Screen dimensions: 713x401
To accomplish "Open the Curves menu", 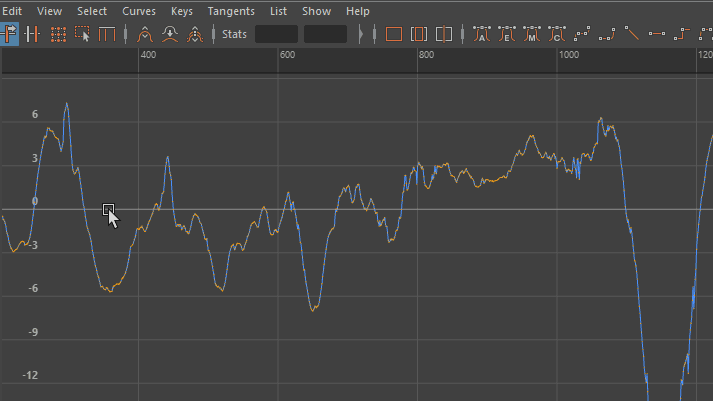I will pyautogui.click(x=138, y=11).
